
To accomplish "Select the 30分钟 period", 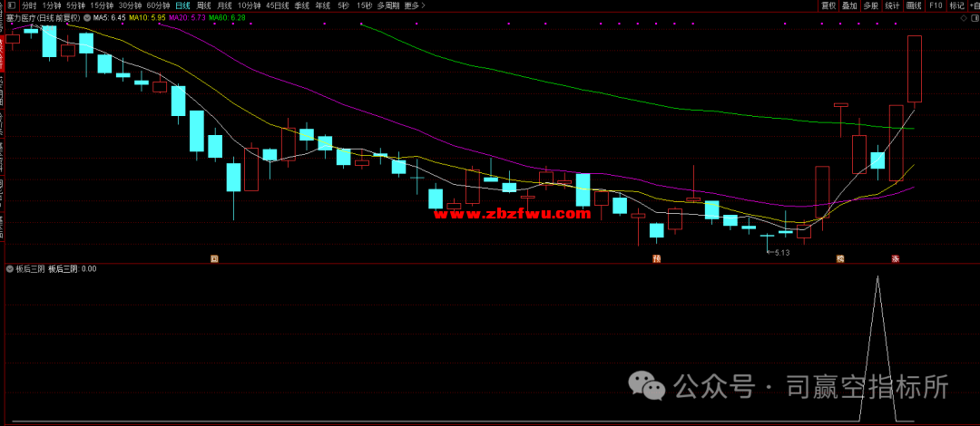I will pos(130,5).
